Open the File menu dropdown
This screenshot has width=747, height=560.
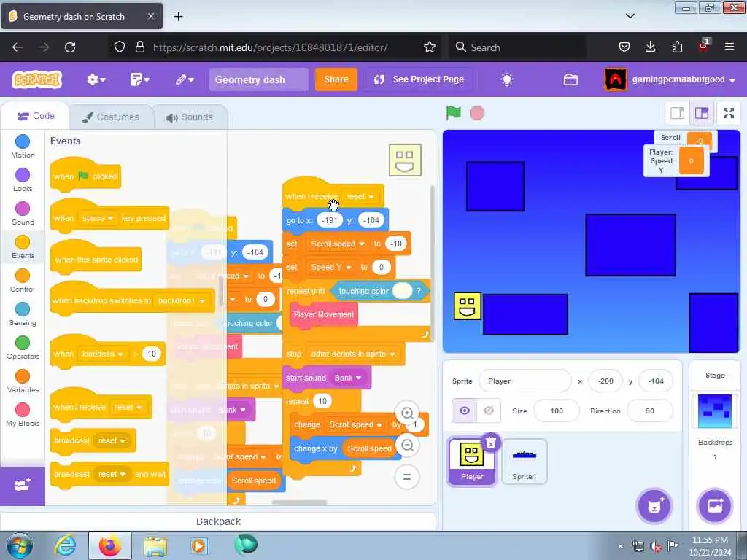[x=139, y=79]
